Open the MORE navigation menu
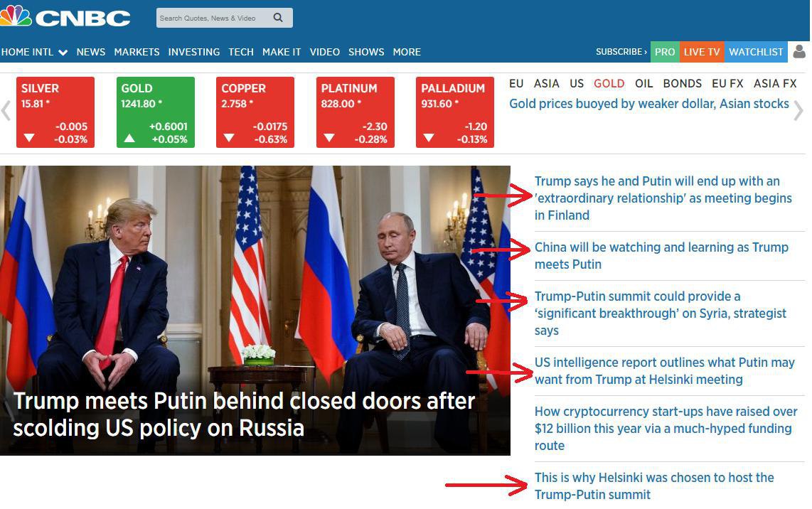812x509 pixels. tap(407, 52)
